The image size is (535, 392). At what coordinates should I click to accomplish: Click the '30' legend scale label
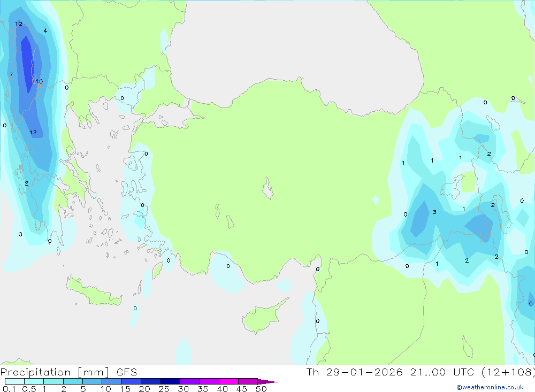pyautogui.click(x=183, y=389)
